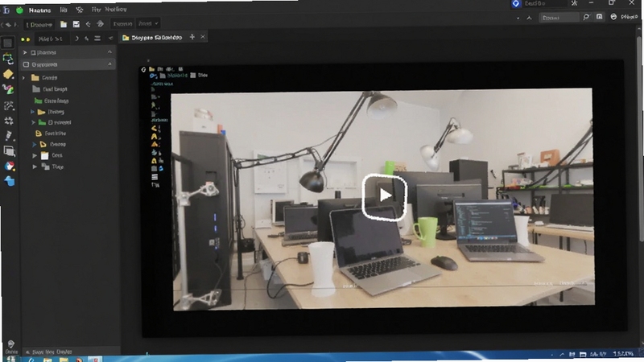Click the hamburger lines icon in panel toolbar
The width and height of the screenshot is (644, 362).
tap(97, 39)
